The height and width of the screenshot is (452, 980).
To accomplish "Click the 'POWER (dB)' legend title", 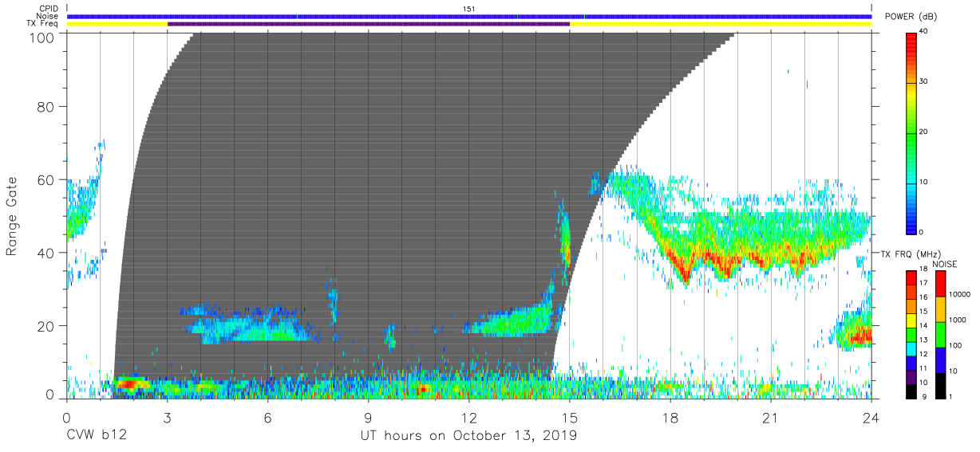I will click(x=911, y=16).
